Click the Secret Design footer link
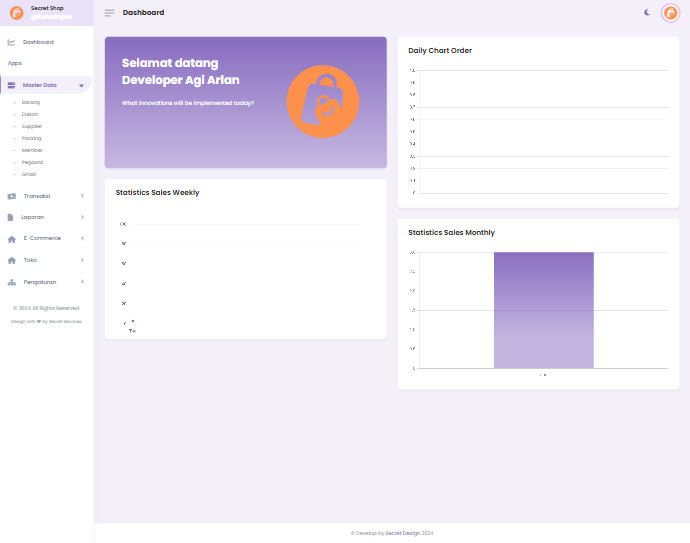The image size is (690, 543). 403,533
